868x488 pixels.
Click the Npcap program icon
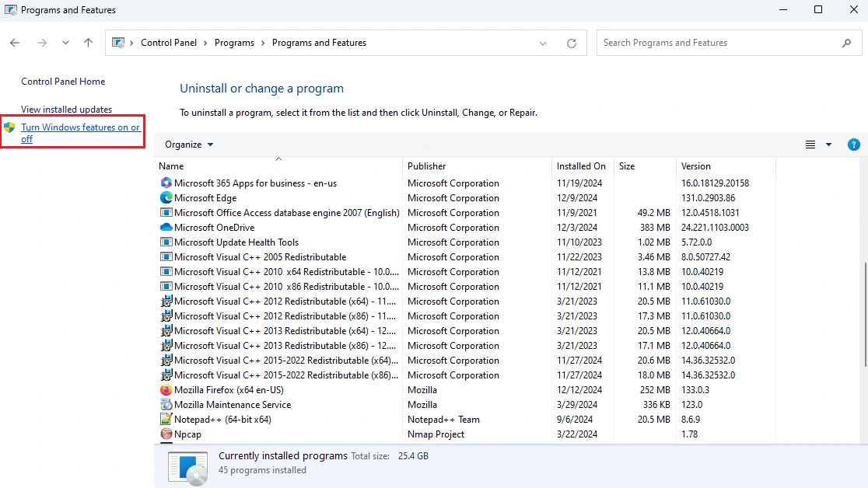[x=166, y=434]
